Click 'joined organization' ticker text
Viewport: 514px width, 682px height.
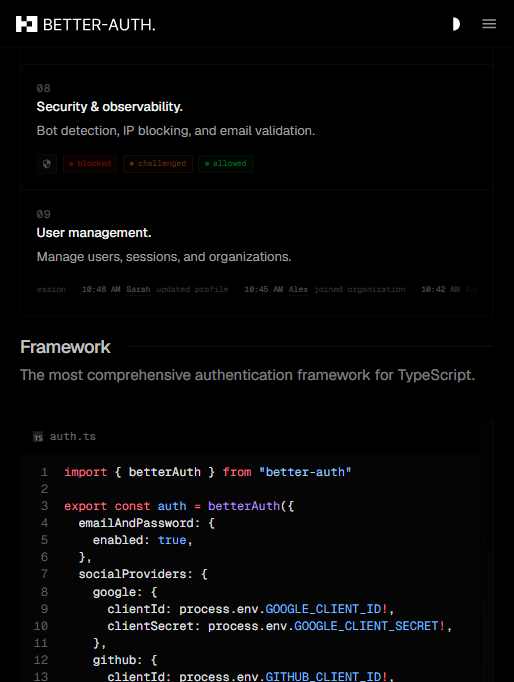click(360, 289)
